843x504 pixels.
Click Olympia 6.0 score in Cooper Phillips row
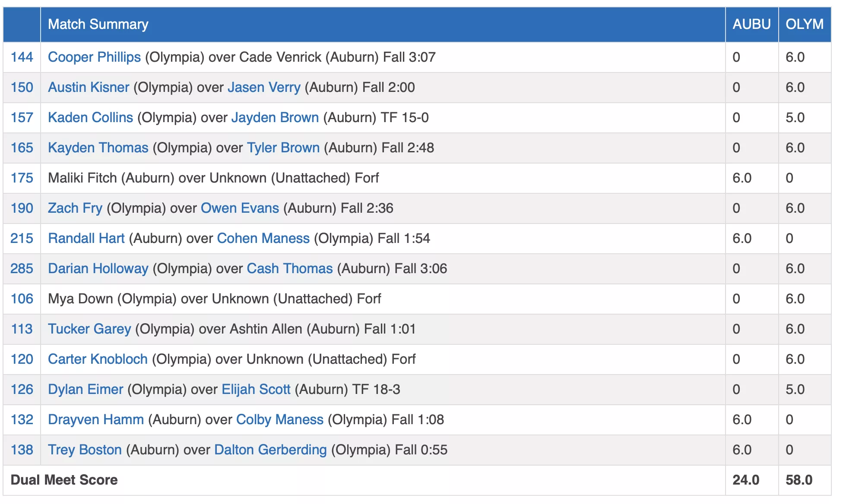point(795,57)
